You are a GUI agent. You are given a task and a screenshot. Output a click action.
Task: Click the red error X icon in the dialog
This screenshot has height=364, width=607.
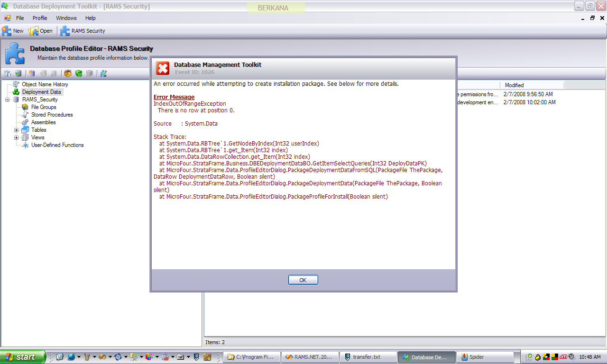[x=163, y=68]
